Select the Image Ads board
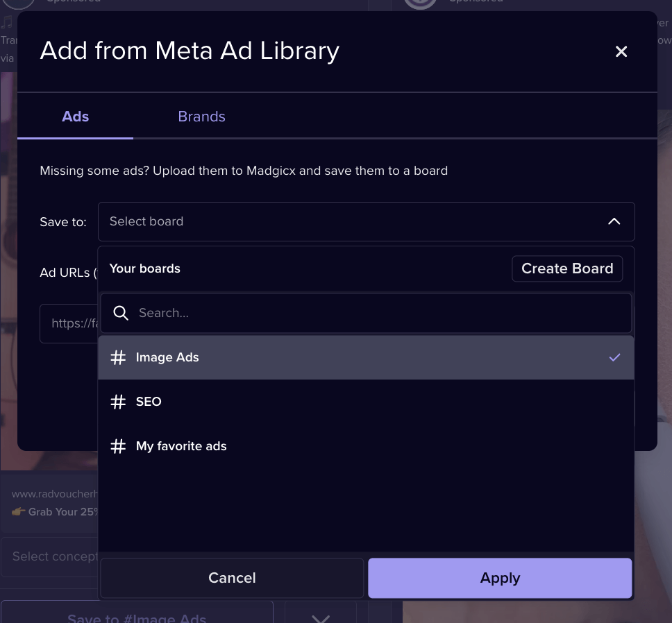Screen dimensions: 672x623 (x=366, y=357)
